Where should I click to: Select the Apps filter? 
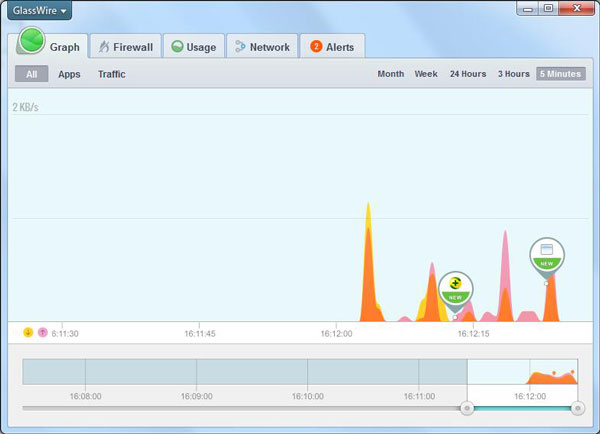pos(69,74)
